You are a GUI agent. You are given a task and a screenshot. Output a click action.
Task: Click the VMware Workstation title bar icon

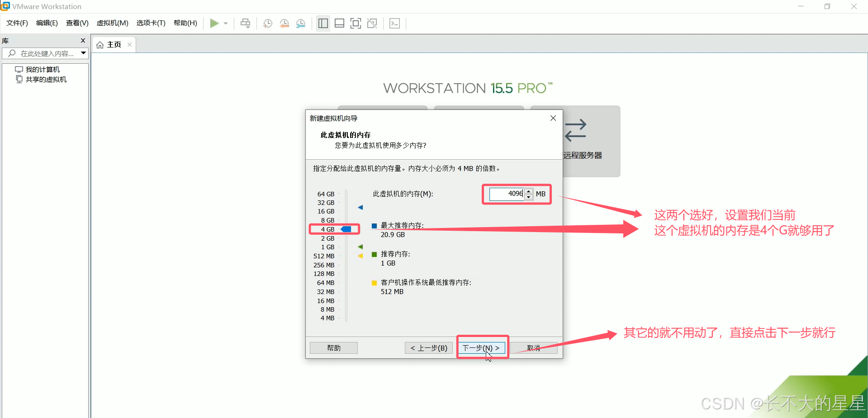tap(5, 6)
